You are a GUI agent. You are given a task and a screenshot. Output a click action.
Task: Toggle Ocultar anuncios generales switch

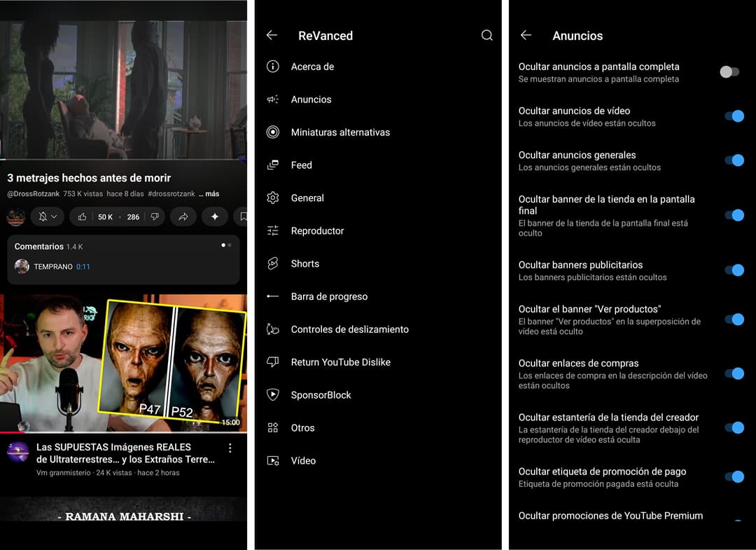pyautogui.click(x=734, y=160)
